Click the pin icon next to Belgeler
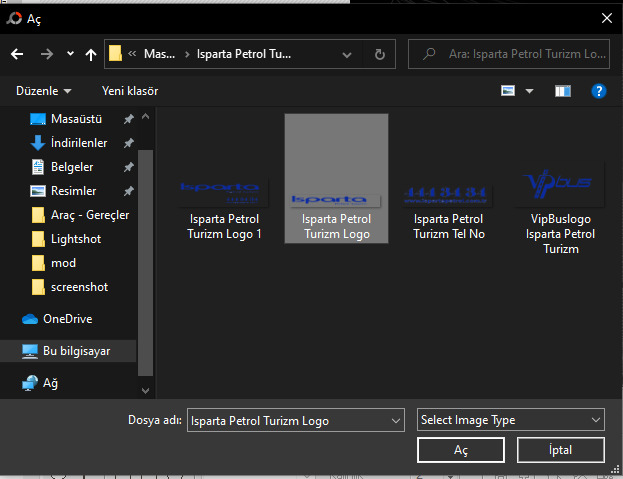The height and width of the screenshot is (479, 623). click(x=128, y=167)
